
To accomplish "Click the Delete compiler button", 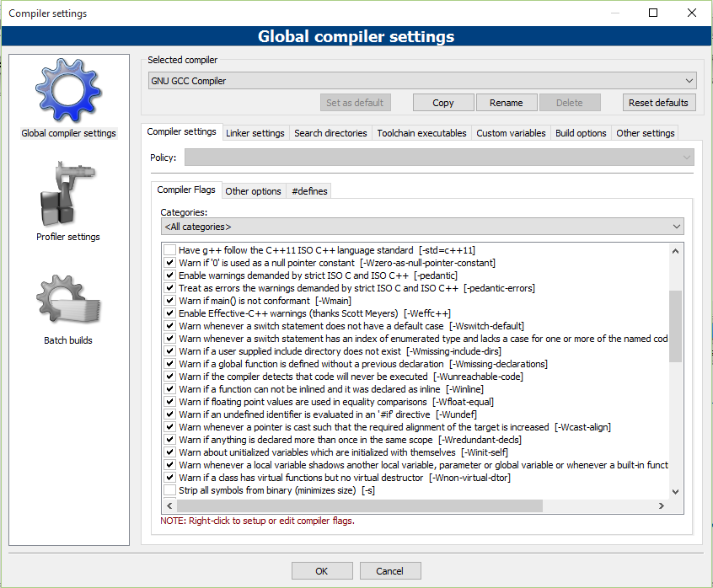I will click(570, 103).
